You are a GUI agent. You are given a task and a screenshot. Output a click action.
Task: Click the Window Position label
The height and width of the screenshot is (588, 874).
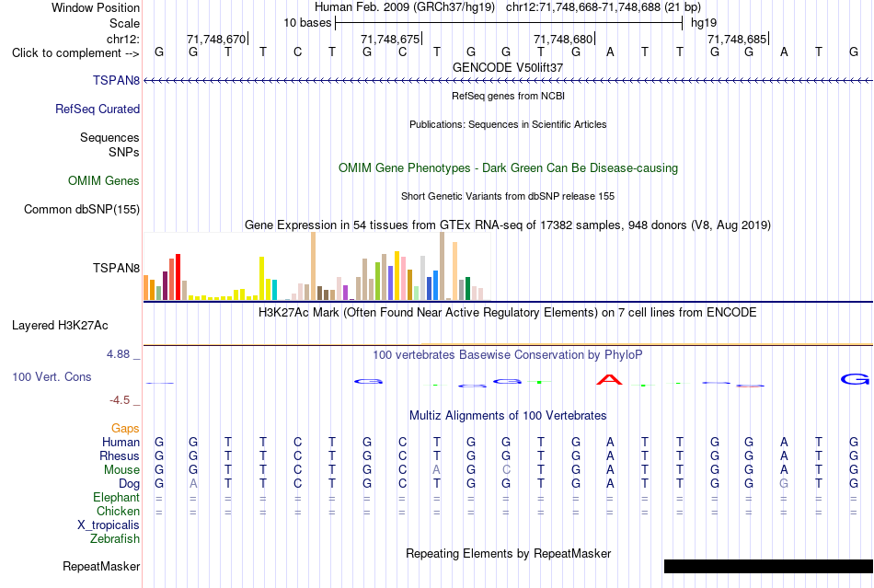click(96, 7)
